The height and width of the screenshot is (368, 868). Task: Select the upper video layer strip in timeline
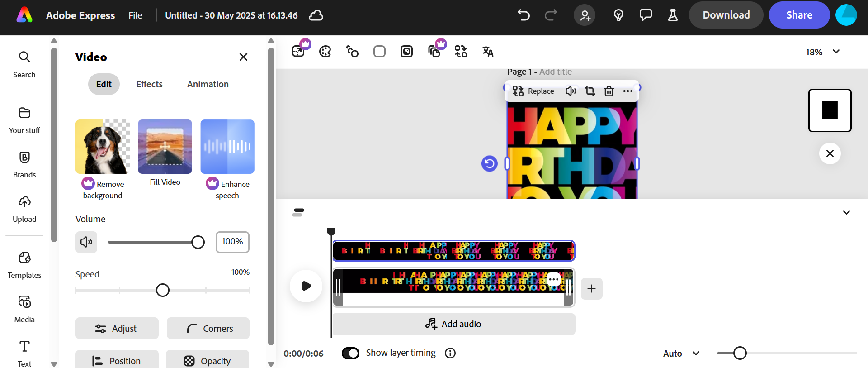click(x=454, y=251)
